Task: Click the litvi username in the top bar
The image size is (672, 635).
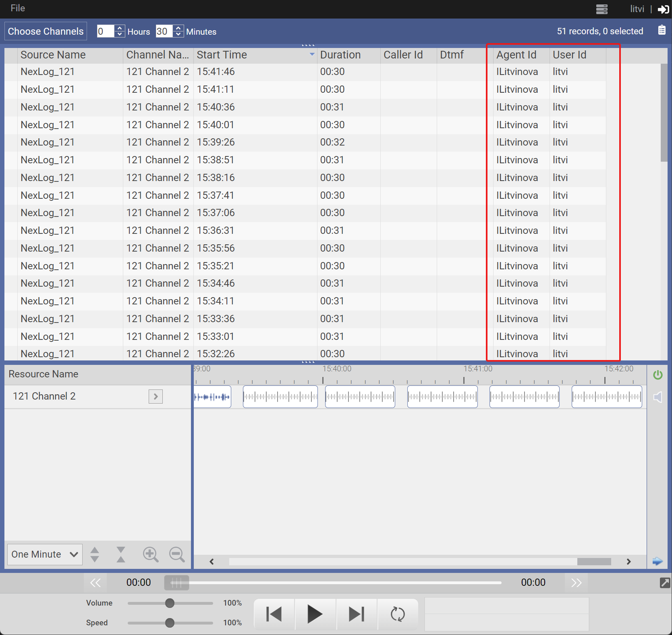Action: (637, 8)
